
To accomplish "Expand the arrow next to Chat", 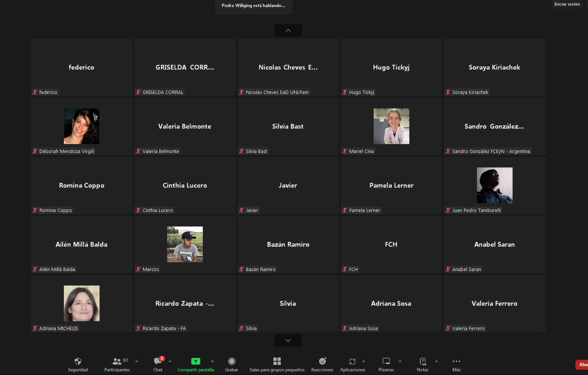I will pyautogui.click(x=170, y=361).
